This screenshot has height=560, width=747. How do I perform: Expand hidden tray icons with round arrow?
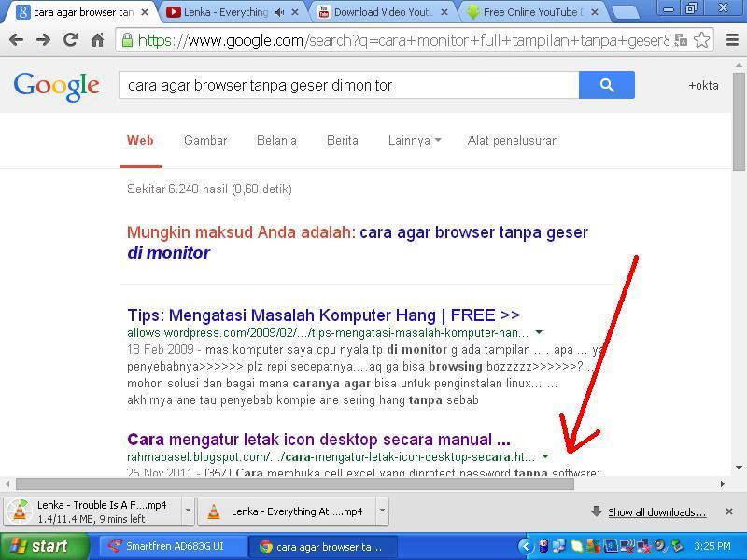(x=526, y=546)
